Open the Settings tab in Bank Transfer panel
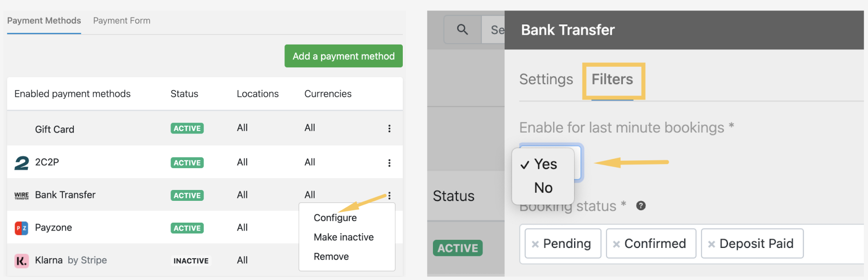 pyautogui.click(x=546, y=79)
